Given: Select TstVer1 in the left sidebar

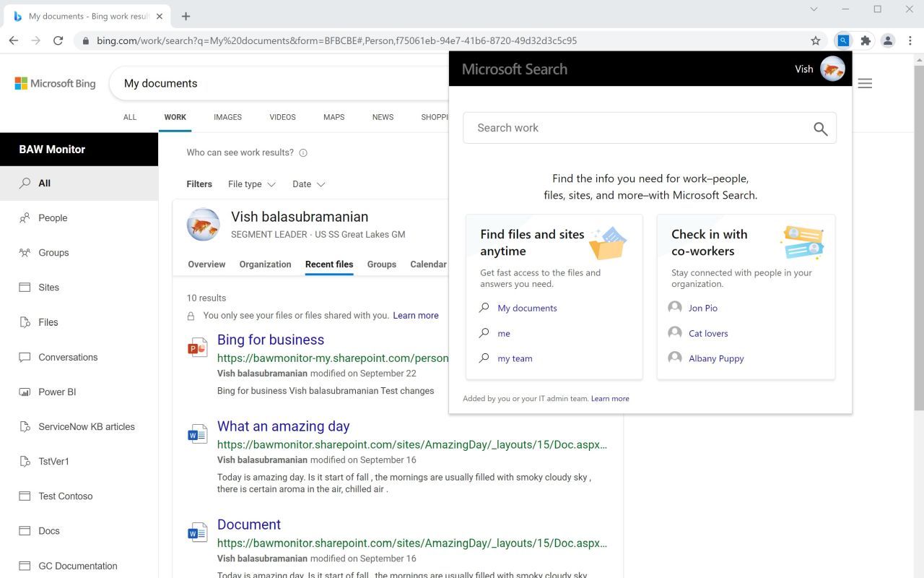Looking at the screenshot, I should click(x=79, y=461).
